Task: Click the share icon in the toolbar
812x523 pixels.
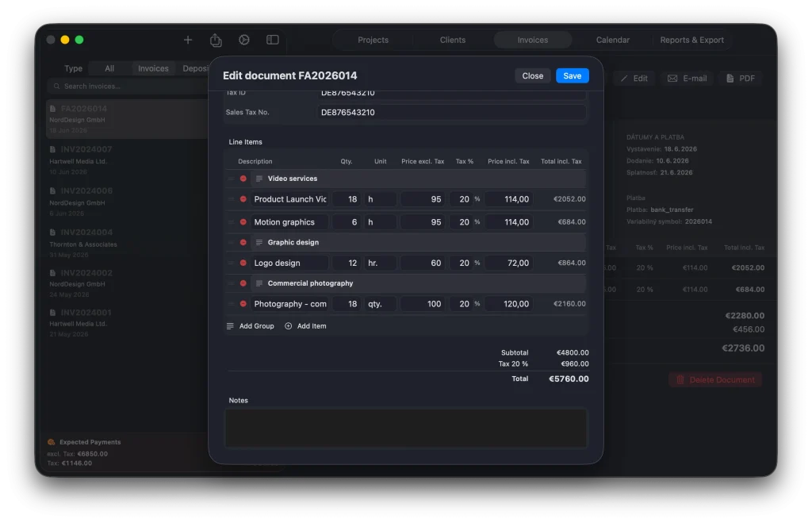Action: [216, 40]
